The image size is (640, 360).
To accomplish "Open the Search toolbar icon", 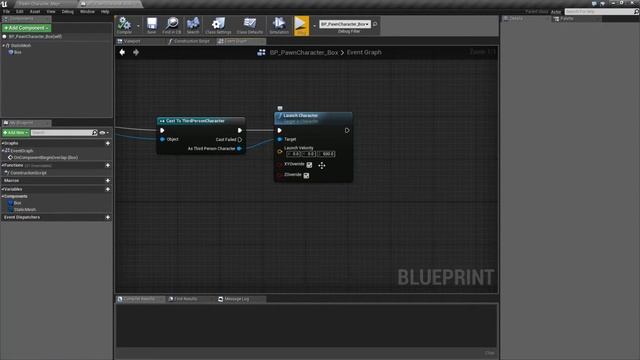I will tap(193, 24).
